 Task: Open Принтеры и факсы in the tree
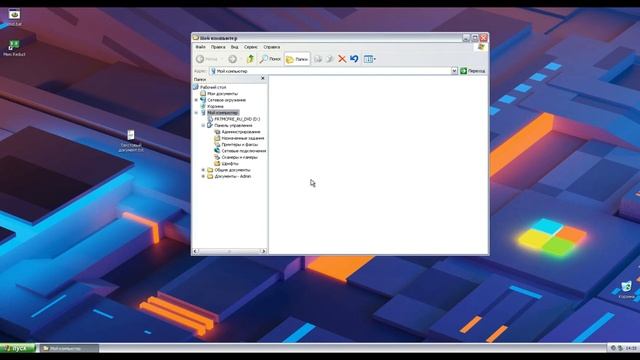[240, 144]
